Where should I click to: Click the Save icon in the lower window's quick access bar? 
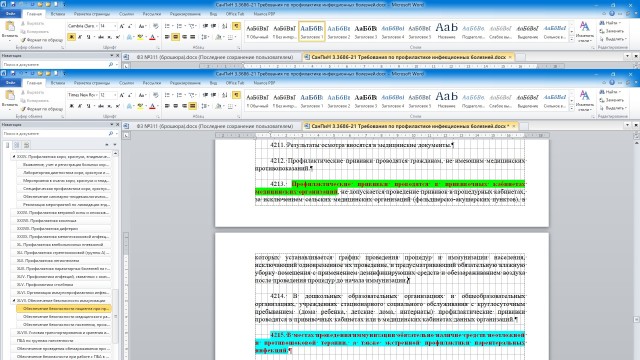point(13,73)
